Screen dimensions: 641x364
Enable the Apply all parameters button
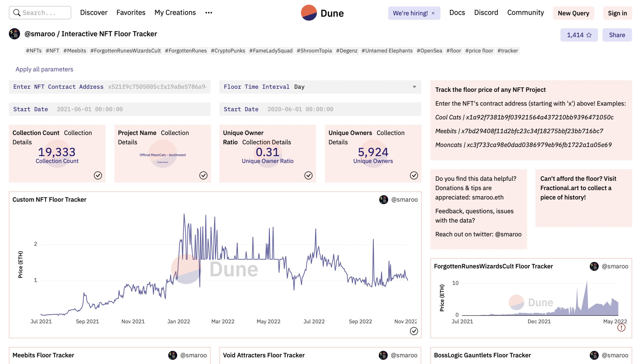pyautogui.click(x=45, y=69)
